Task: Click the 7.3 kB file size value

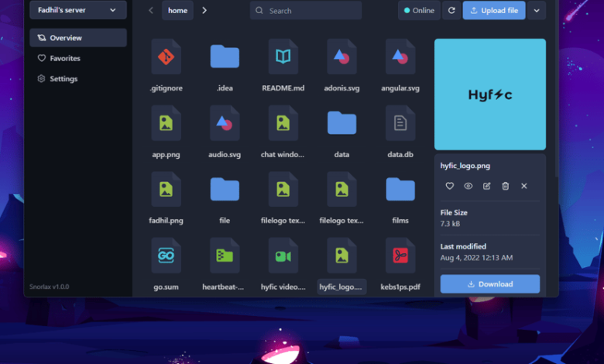Action: (450, 224)
